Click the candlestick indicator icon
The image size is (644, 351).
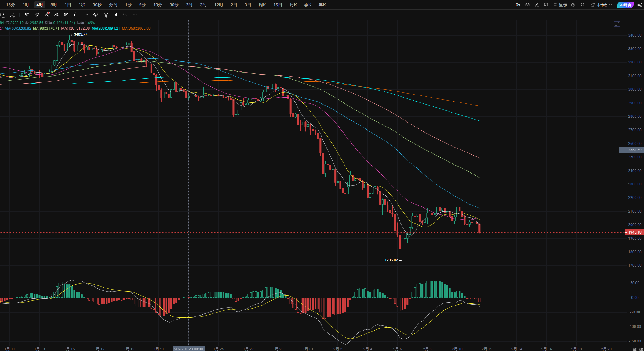point(66,15)
